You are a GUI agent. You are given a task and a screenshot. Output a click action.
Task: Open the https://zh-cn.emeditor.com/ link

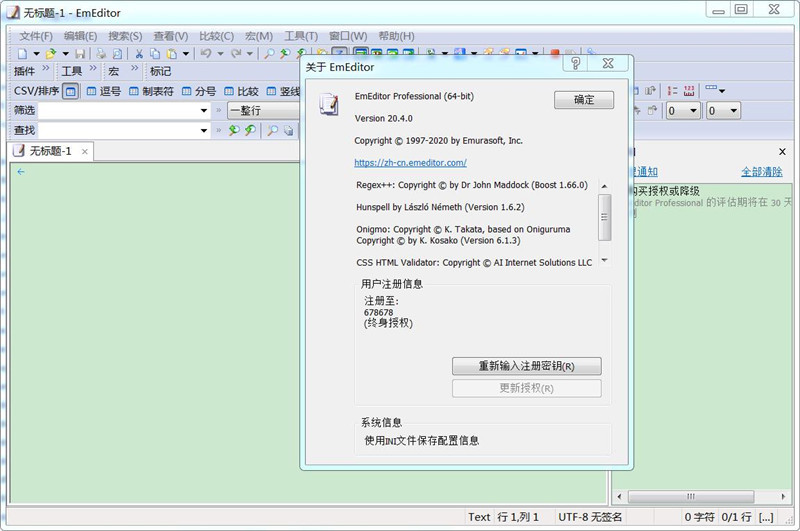pyautogui.click(x=410, y=163)
